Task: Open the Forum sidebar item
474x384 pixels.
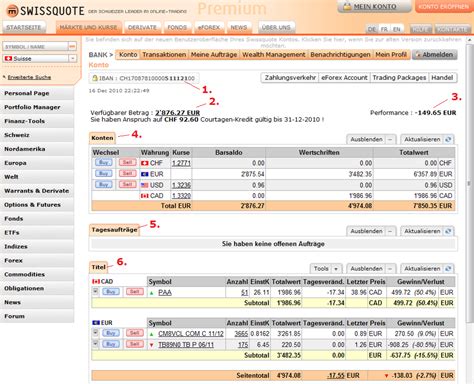Action: (x=37, y=316)
